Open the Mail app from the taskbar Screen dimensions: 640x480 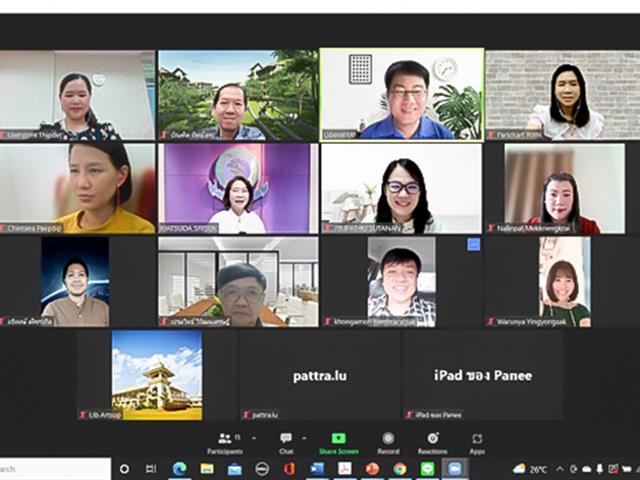235,469
